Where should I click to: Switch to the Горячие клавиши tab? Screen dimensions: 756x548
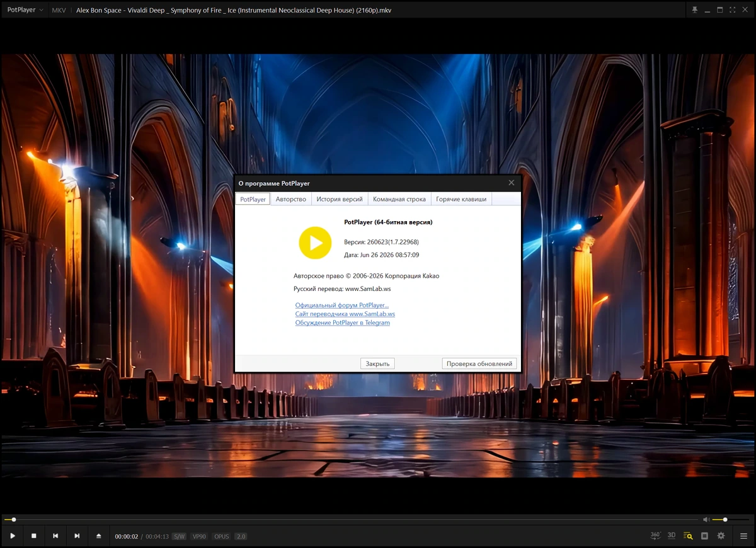461,199
